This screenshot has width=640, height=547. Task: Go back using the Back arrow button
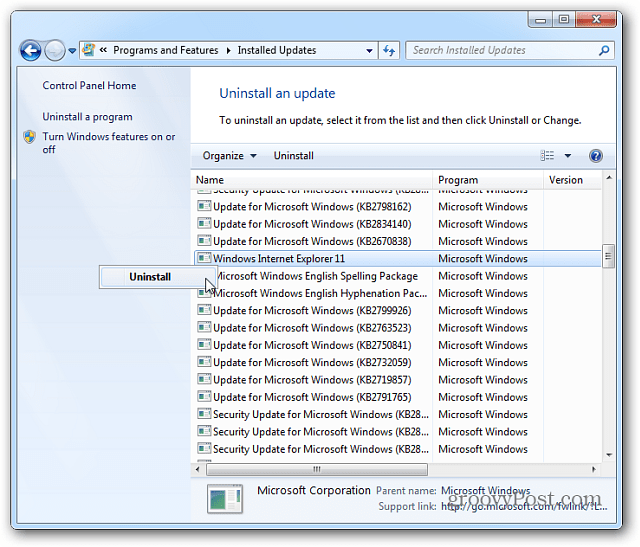(30, 51)
